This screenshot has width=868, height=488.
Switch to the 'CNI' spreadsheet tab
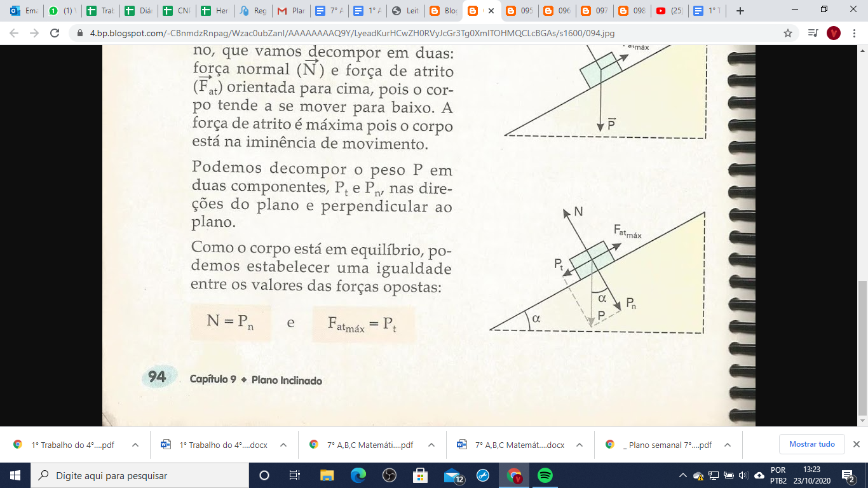pyautogui.click(x=176, y=11)
